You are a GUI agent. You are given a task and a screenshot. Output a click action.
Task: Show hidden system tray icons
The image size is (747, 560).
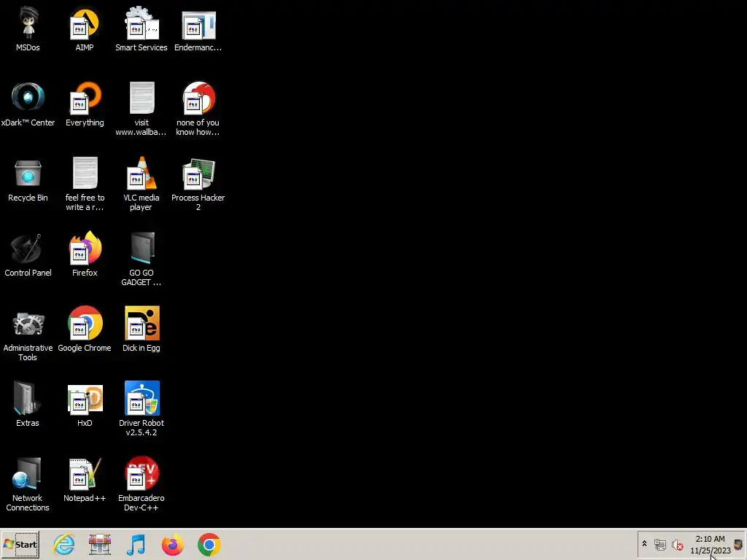tap(645, 544)
